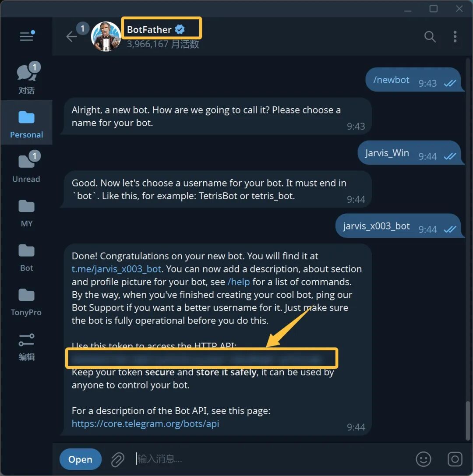Go back using the arrow icon

(72, 36)
